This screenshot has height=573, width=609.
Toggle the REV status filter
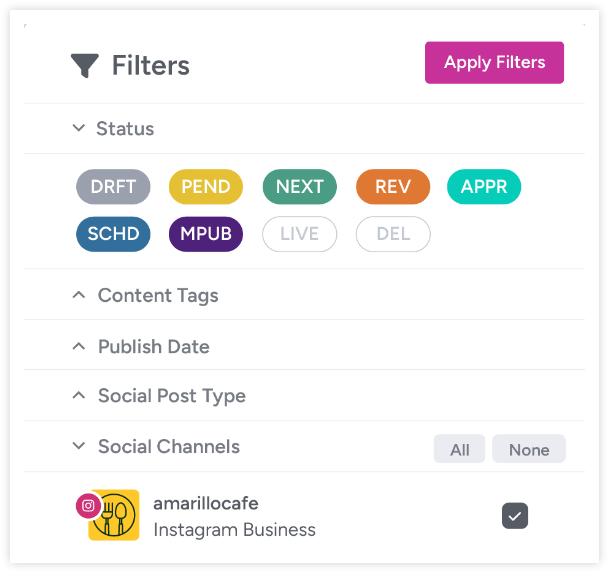(393, 187)
